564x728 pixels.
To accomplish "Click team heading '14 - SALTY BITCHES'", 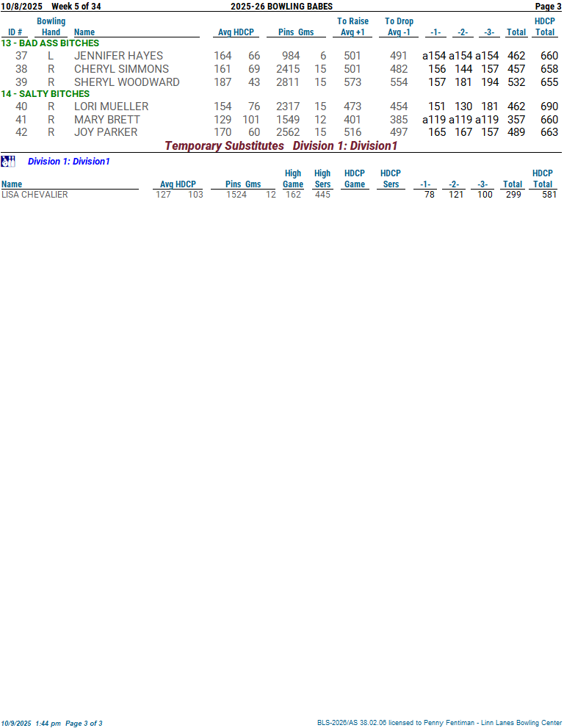I will (x=46, y=94).
